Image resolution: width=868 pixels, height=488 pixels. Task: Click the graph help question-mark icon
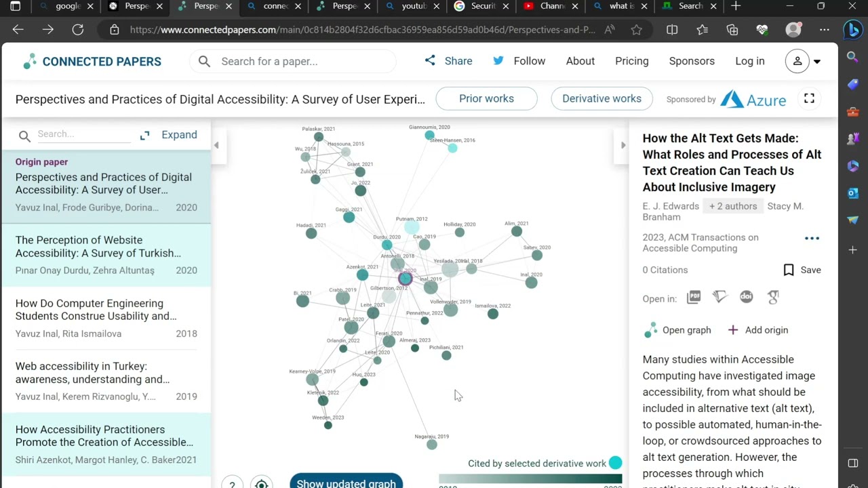coord(232,484)
